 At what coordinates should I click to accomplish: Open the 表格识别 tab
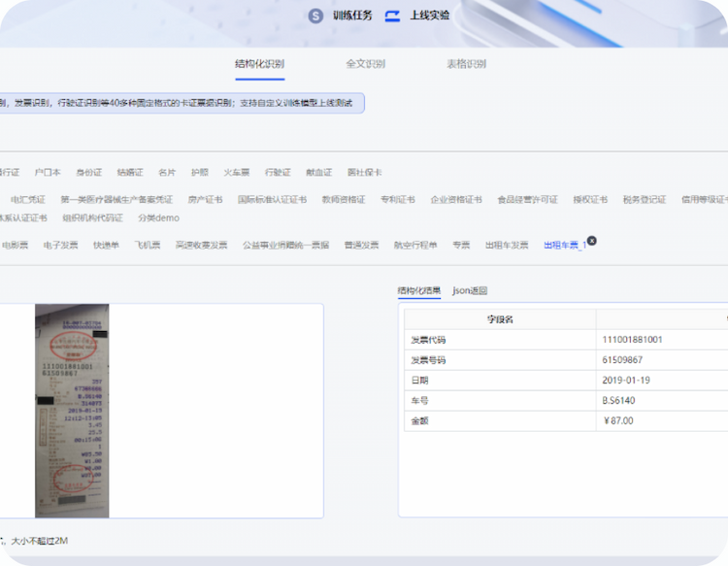coord(466,64)
